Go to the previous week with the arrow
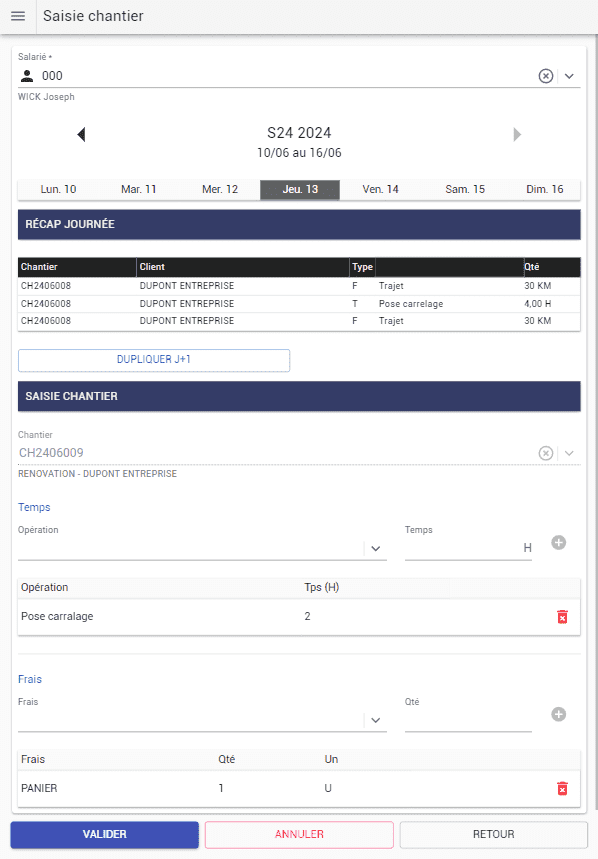The image size is (598, 859). tap(81, 134)
